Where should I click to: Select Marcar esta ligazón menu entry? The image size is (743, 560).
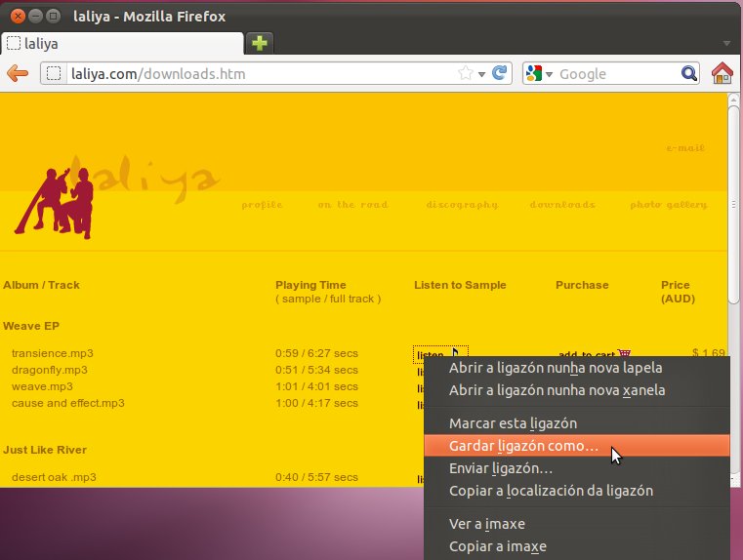click(577, 423)
